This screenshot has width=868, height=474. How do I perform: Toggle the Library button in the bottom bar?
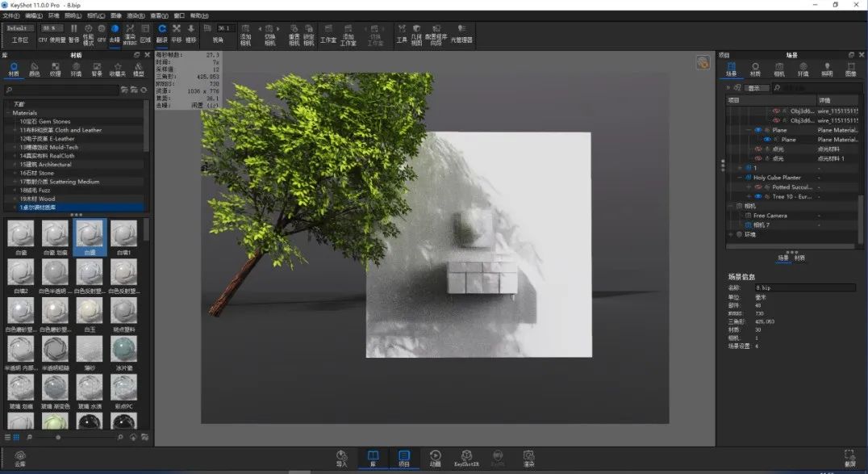coord(373,459)
